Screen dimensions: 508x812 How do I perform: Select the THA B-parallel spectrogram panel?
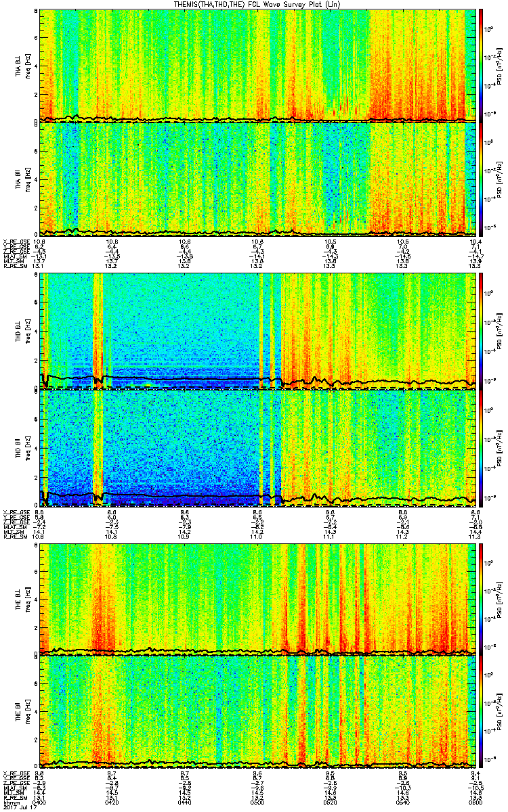258,178
